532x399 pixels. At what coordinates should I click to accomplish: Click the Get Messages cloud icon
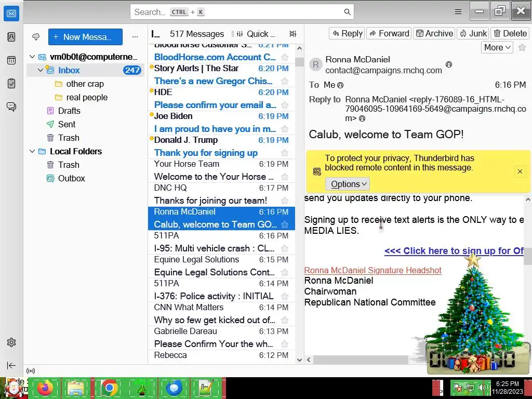click(36, 37)
